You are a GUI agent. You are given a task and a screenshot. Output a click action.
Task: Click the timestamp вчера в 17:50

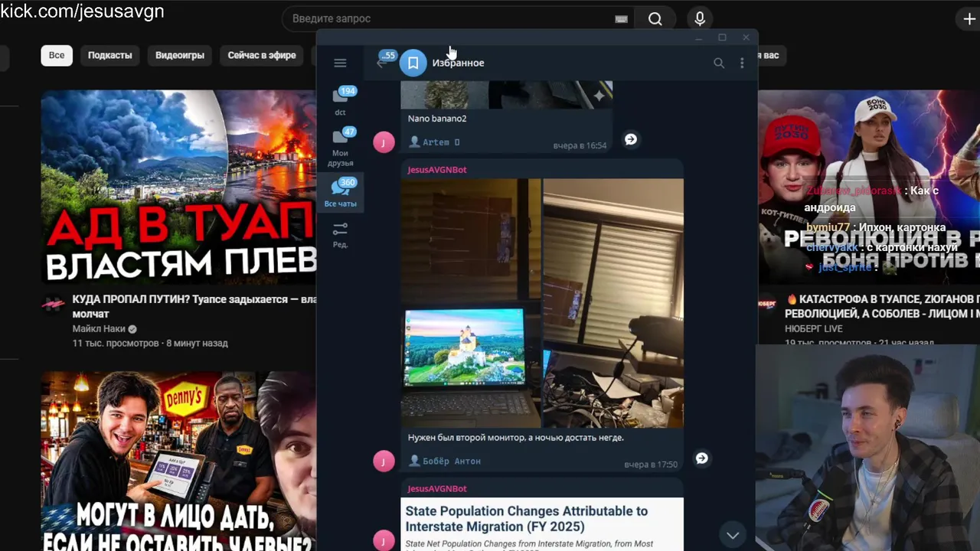651,465
